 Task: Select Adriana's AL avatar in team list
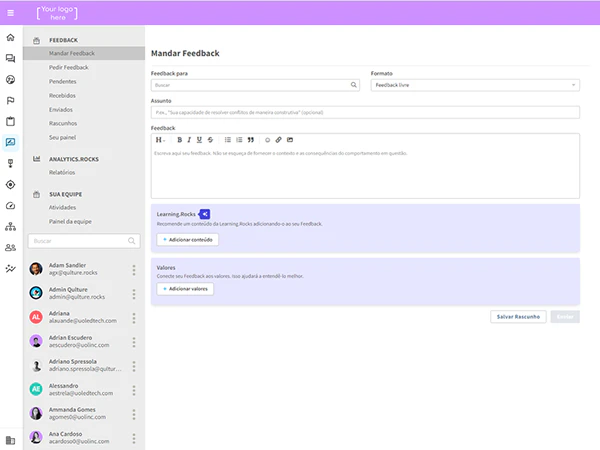coord(36,317)
